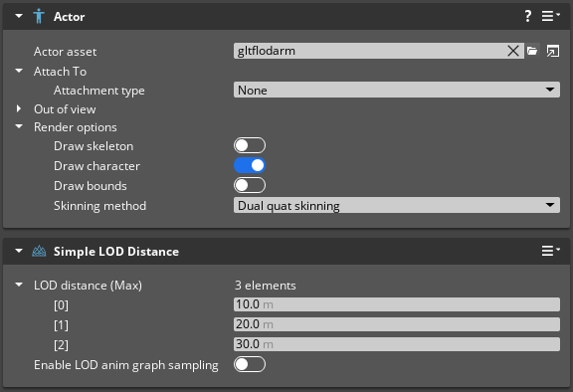Viewport: 573px width, 392px height.
Task: Open help for the Actor component
Action: click(527, 16)
